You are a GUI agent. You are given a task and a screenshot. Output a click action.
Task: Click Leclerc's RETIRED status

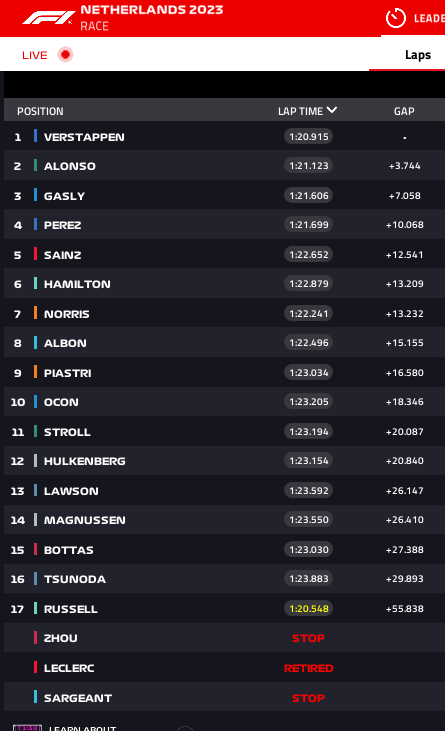tap(308, 668)
